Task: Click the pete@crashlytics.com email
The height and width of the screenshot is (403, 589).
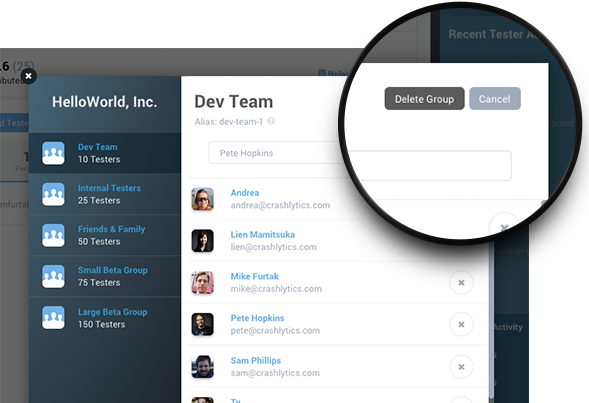Action: pyautogui.click(x=275, y=331)
